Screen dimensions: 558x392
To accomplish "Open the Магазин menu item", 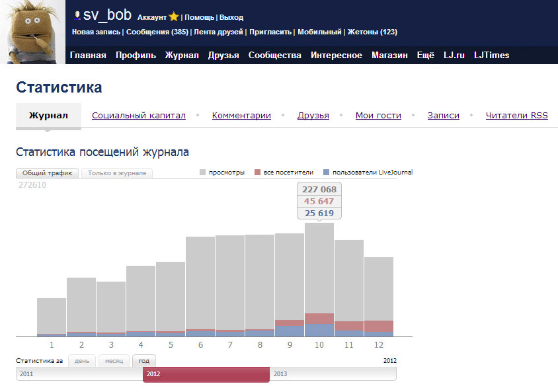I will click(389, 55).
